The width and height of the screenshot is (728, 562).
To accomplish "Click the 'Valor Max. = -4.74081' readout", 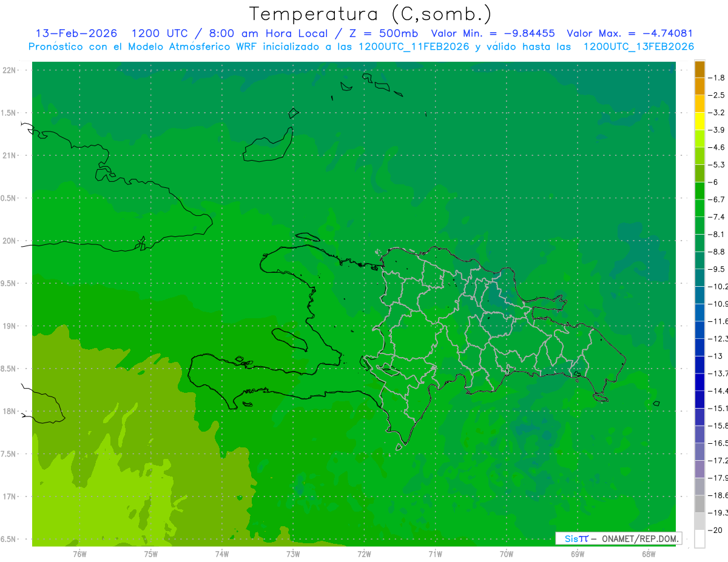I will pos(630,33).
